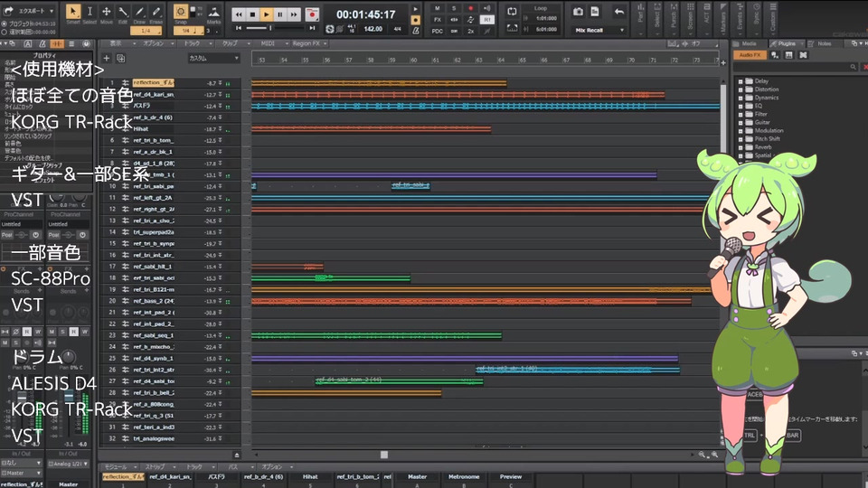
Task: Toggle the Loop on/off button
Action: pos(512,11)
